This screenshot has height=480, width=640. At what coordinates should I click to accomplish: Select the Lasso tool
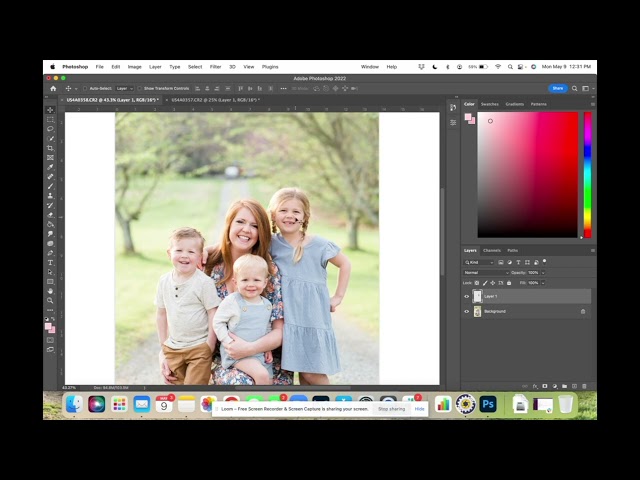click(x=50, y=129)
